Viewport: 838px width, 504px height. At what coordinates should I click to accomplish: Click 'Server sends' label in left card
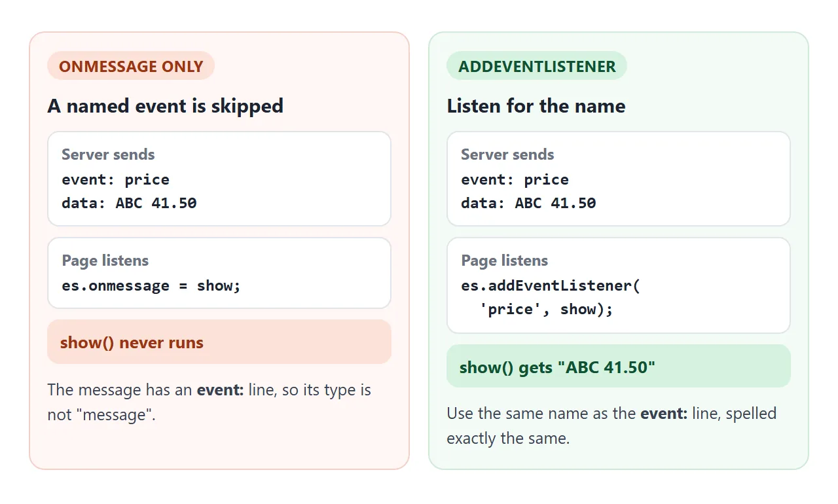tap(108, 154)
